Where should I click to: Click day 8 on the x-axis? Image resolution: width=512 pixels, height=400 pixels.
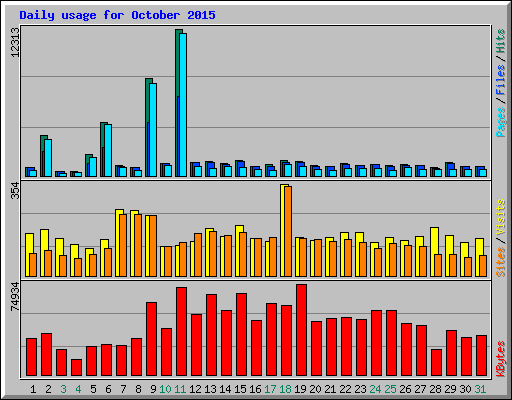point(138,389)
